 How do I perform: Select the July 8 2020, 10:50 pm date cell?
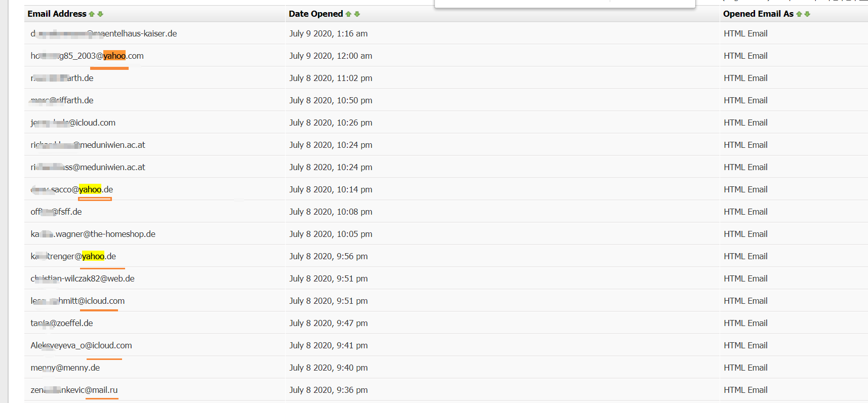tap(330, 101)
